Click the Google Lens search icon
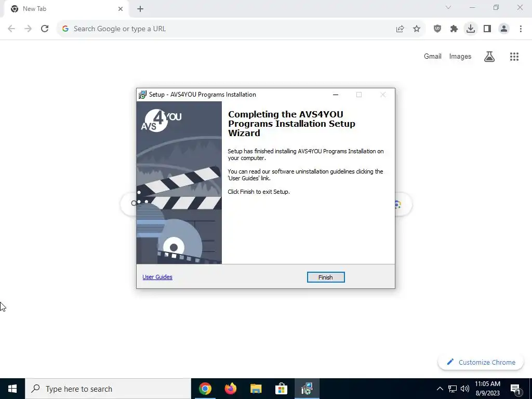This screenshot has width=532, height=399. coord(398,204)
